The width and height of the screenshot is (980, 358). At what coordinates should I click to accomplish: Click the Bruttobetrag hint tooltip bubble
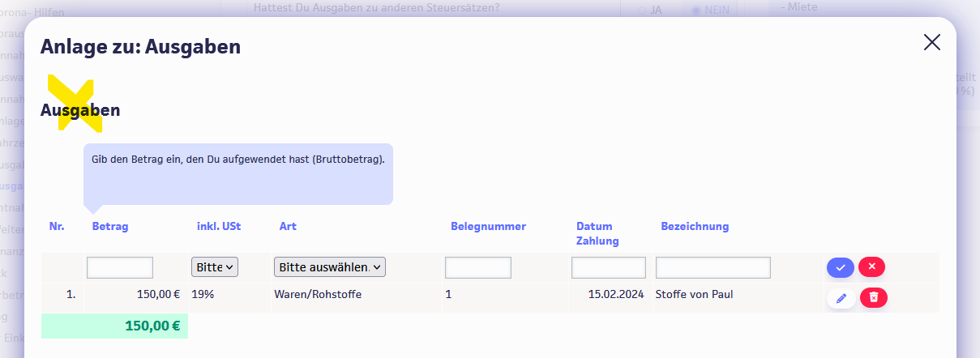(x=238, y=173)
